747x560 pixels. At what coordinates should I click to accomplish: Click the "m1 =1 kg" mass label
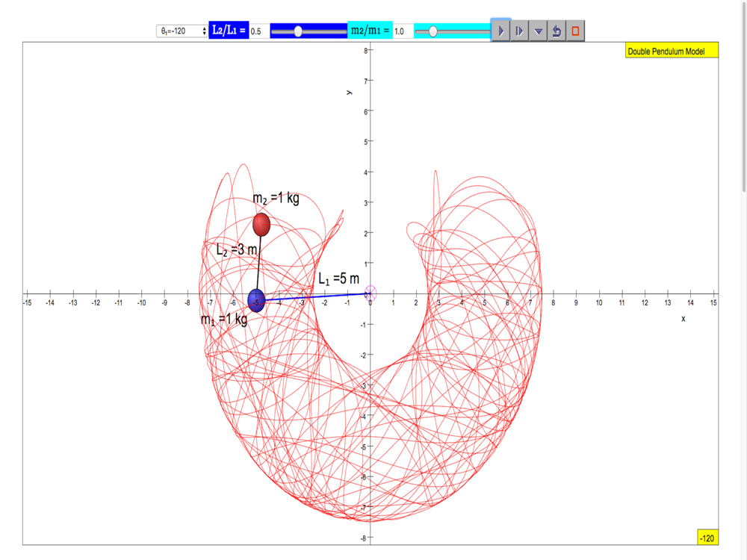click(x=224, y=319)
